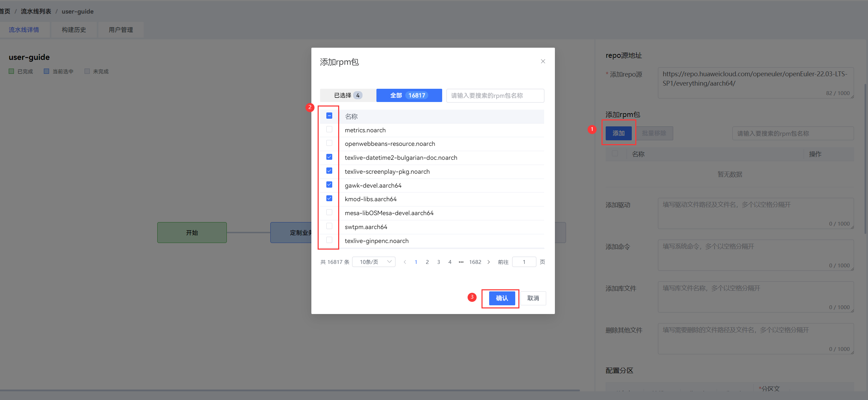The width and height of the screenshot is (868, 400).
Task: Close the 添加rpm包 dialog with X icon
Action: coord(543,61)
